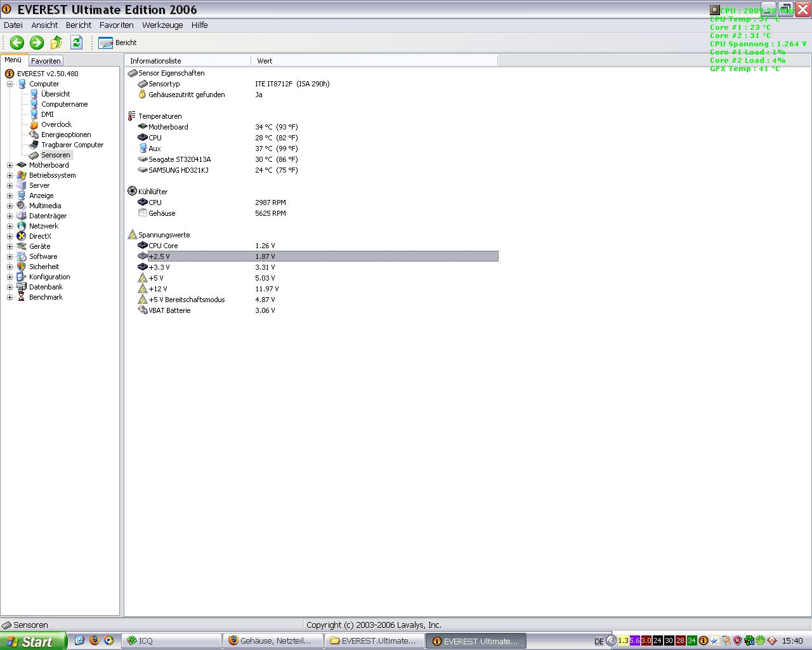Switch to the Favoriten tab
This screenshot has height=650, width=812.
pyautogui.click(x=46, y=61)
